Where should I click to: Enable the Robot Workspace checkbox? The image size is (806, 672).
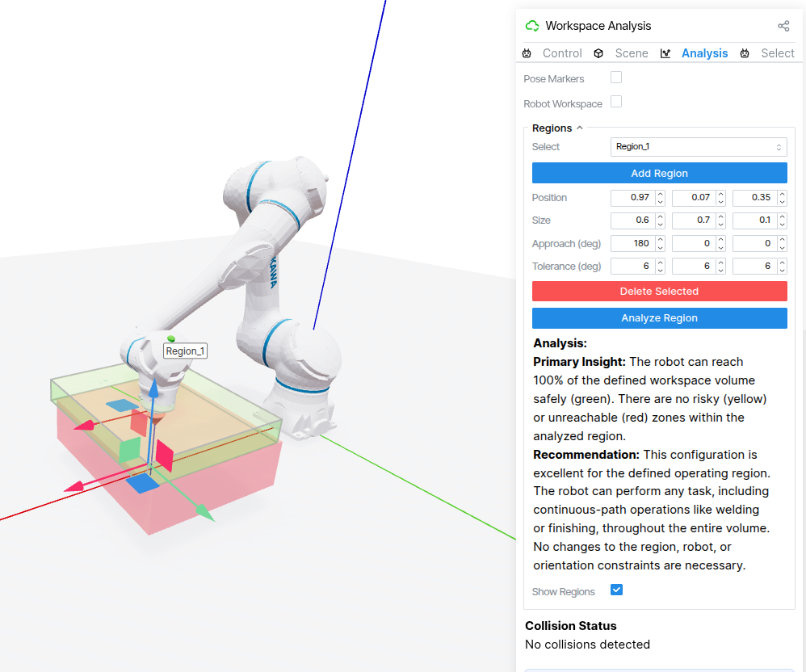(616, 103)
